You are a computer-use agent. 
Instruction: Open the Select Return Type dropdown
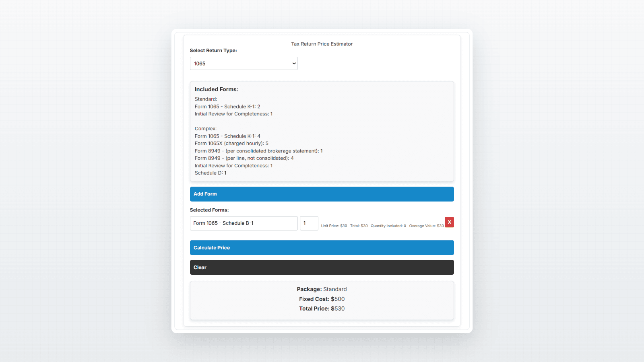244,63
